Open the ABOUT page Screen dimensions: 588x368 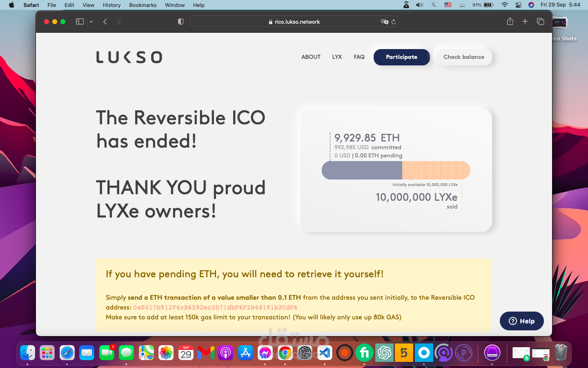coord(311,57)
